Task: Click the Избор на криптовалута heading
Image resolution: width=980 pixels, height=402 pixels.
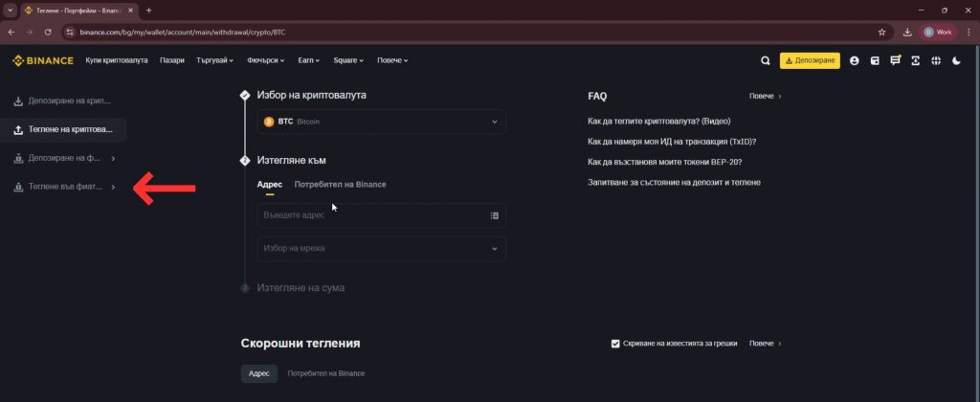Action: tap(311, 96)
